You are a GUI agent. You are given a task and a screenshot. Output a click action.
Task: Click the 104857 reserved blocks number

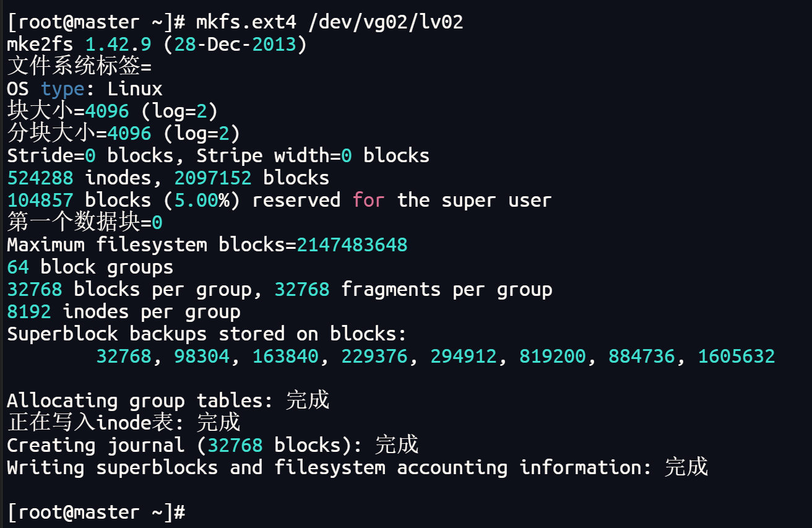[x=40, y=201]
